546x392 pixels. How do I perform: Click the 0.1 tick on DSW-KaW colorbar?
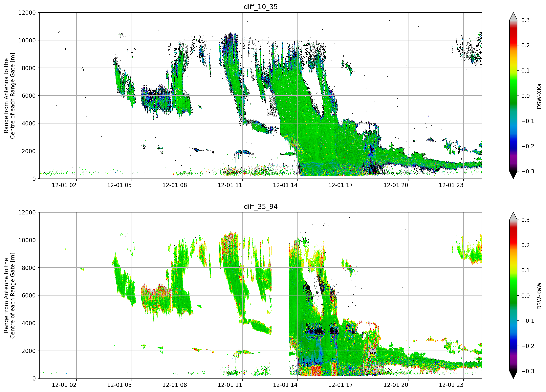point(526,270)
